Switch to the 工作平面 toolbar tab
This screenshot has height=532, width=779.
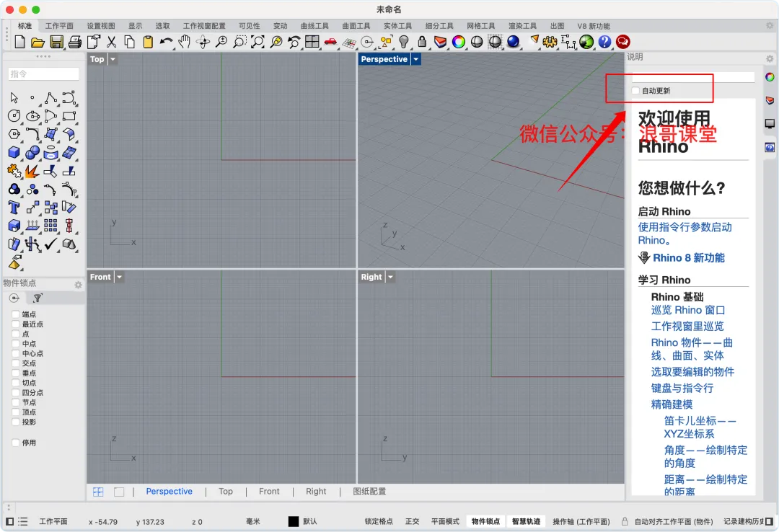59,26
